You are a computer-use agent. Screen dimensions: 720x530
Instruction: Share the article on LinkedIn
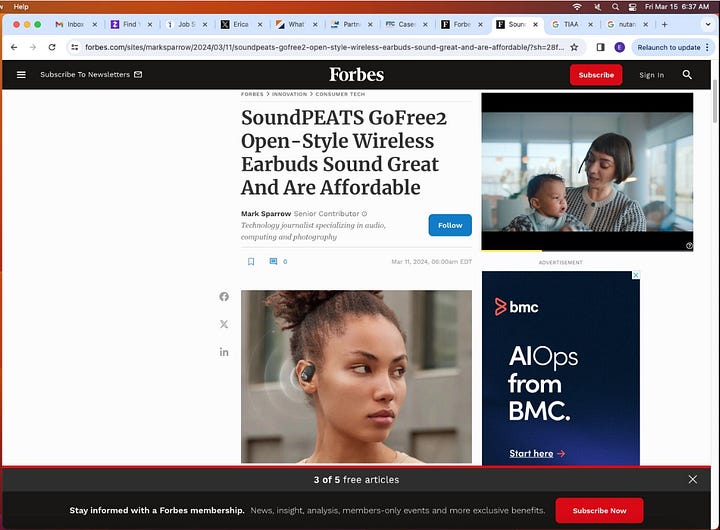224,352
